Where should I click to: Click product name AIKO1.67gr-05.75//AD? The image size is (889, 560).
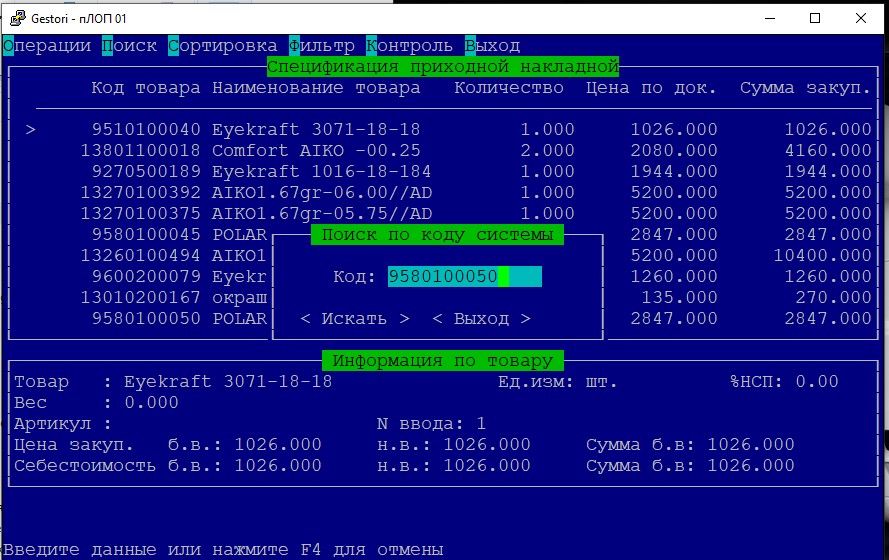pos(321,213)
